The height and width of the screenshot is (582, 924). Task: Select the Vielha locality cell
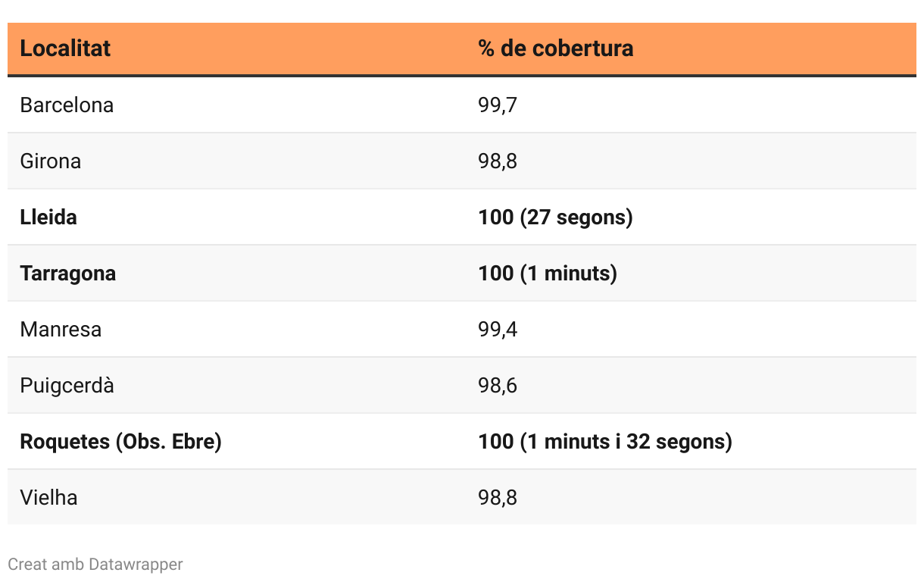(48, 497)
